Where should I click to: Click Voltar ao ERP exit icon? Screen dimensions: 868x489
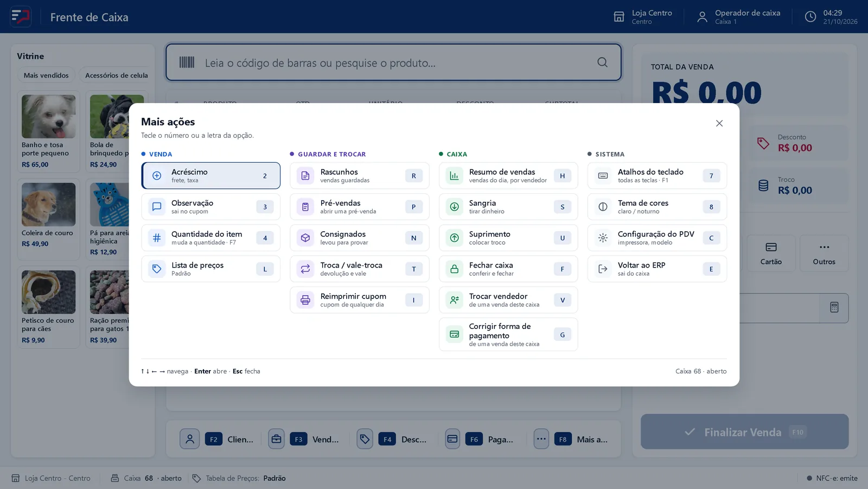(603, 269)
